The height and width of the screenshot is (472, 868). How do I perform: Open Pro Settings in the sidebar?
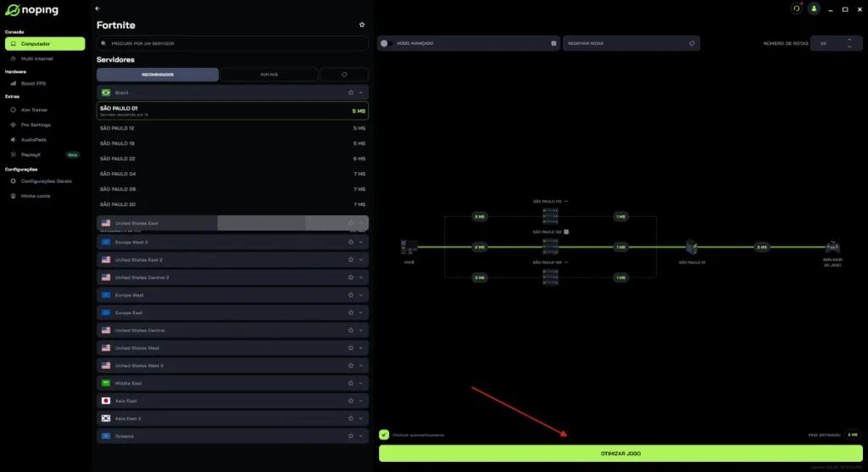coord(36,125)
